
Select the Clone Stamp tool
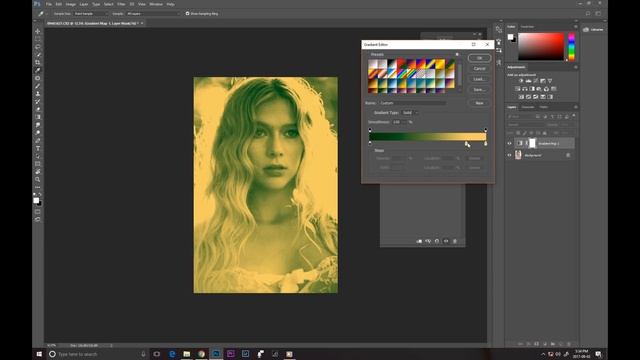click(x=38, y=93)
